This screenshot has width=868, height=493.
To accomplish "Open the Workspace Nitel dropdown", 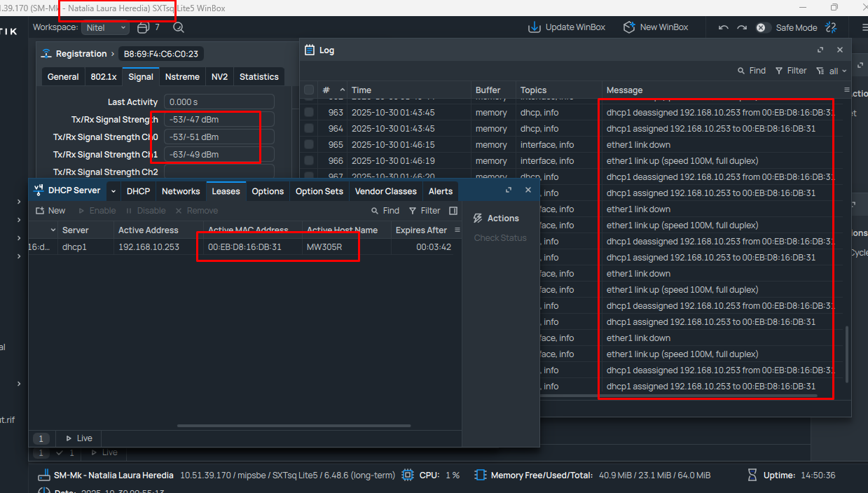I will [x=106, y=28].
